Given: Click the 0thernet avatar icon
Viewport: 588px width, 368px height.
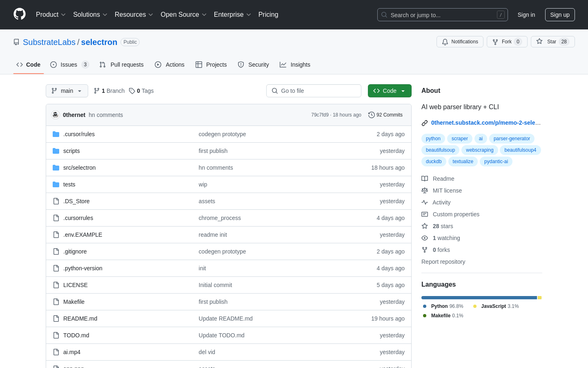Looking at the screenshot, I should coord(56,115).
